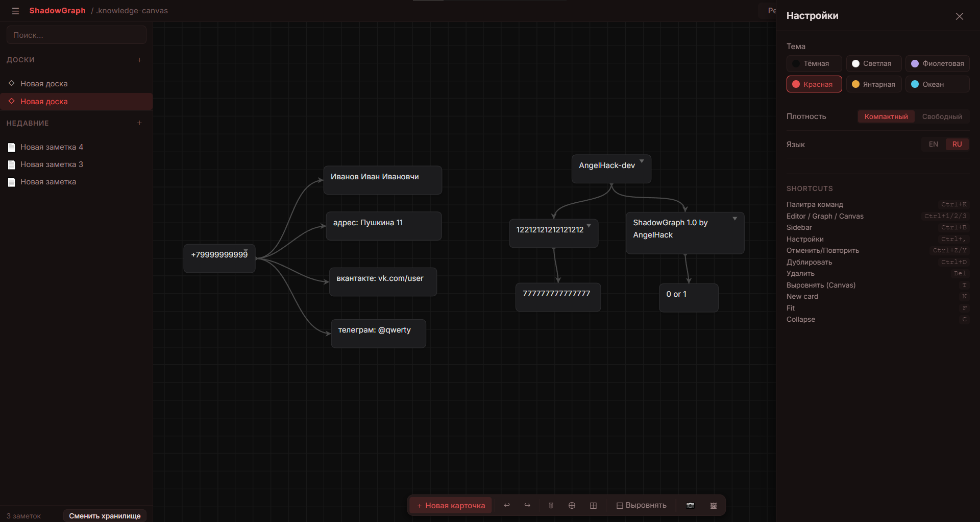Select the Тёмная theme

tap(814, 63)
